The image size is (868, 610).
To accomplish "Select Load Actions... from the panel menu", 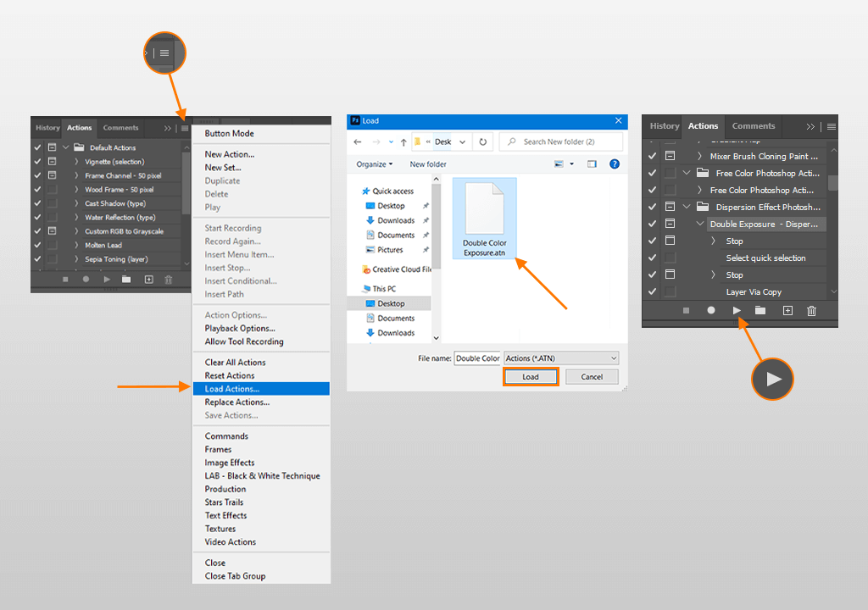I will pyautogui.click(x=261, y=389).
